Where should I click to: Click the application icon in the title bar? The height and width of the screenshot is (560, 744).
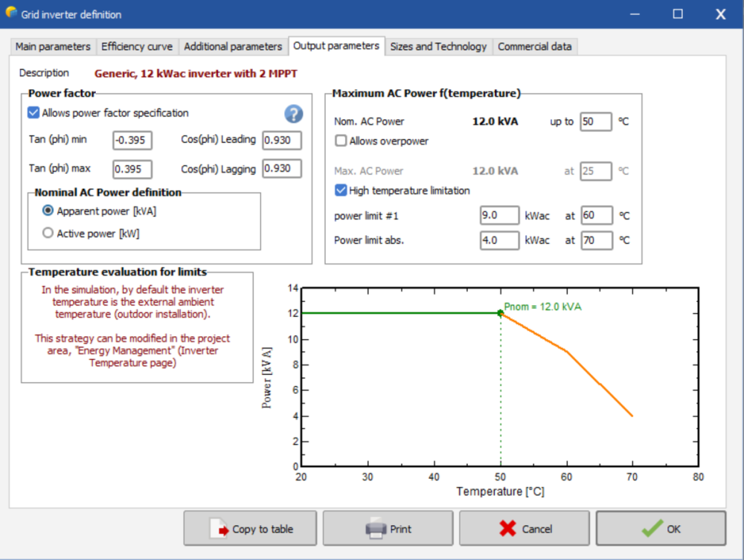(11, 13)
